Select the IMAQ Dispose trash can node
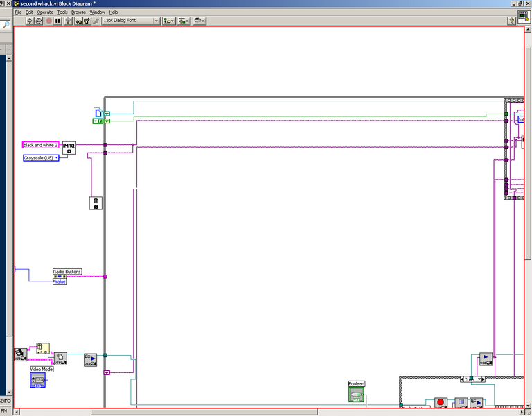This screenshot has width=532, height=416. pyautogui.click(x=96, y=202)
